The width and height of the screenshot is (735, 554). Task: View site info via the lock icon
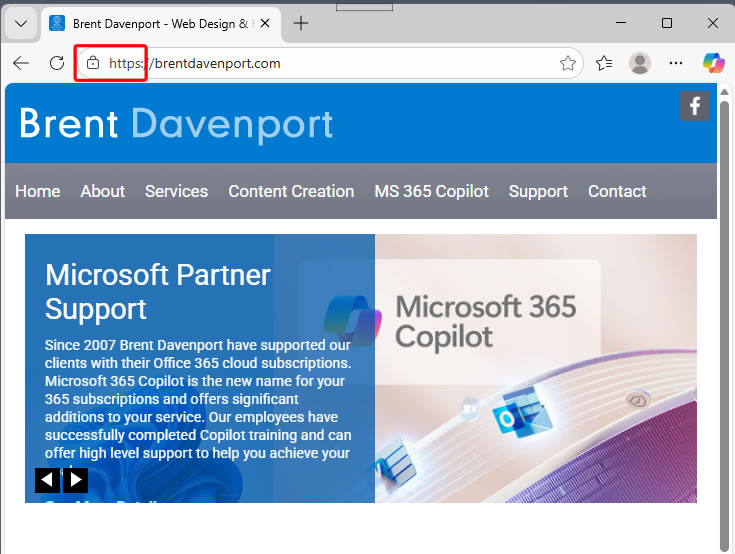(x=93, y=63)
